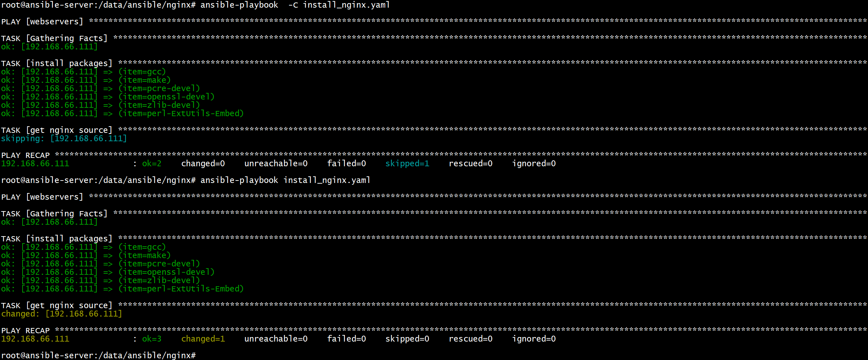Click '(item=make)' in the real run
Screen dimensions: 868x360
point(145,255)
